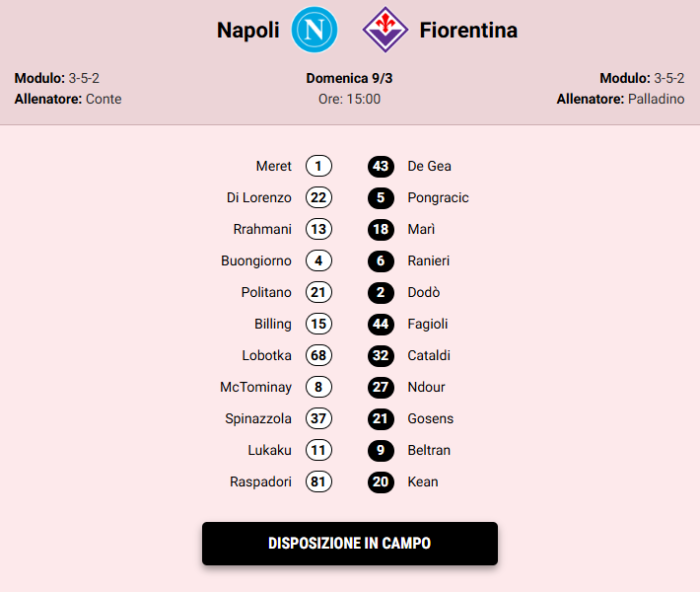Click player name Di Lorenzo

pyautogui.click(x=259, y=197)
